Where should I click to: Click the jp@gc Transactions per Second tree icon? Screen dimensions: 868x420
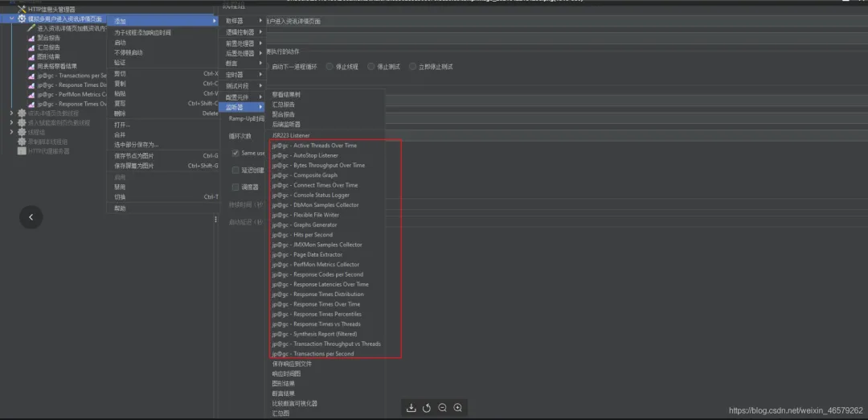click(31, 76)
